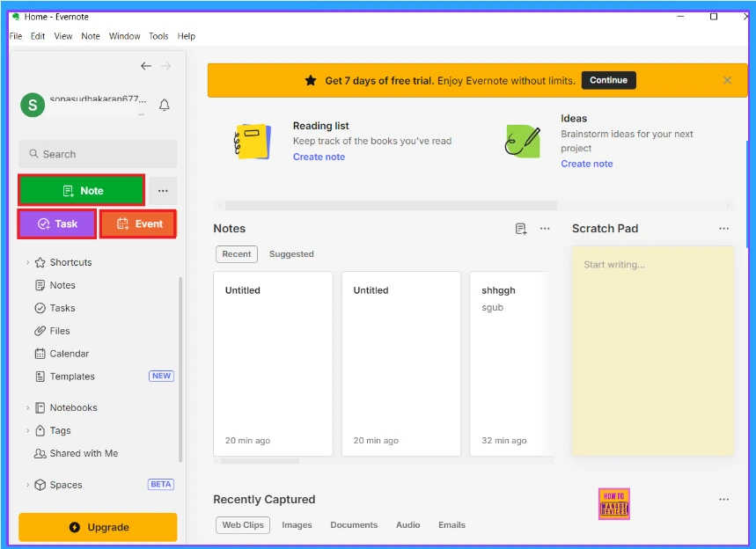Open Scratch Pad three-dot menu

point(723,229)
